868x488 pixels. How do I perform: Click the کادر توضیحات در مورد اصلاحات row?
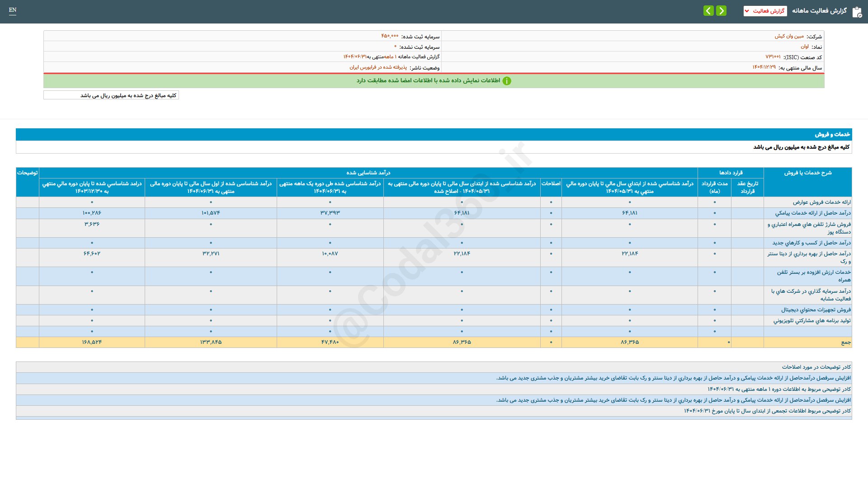pyautogui.click(x=816, y=367)
